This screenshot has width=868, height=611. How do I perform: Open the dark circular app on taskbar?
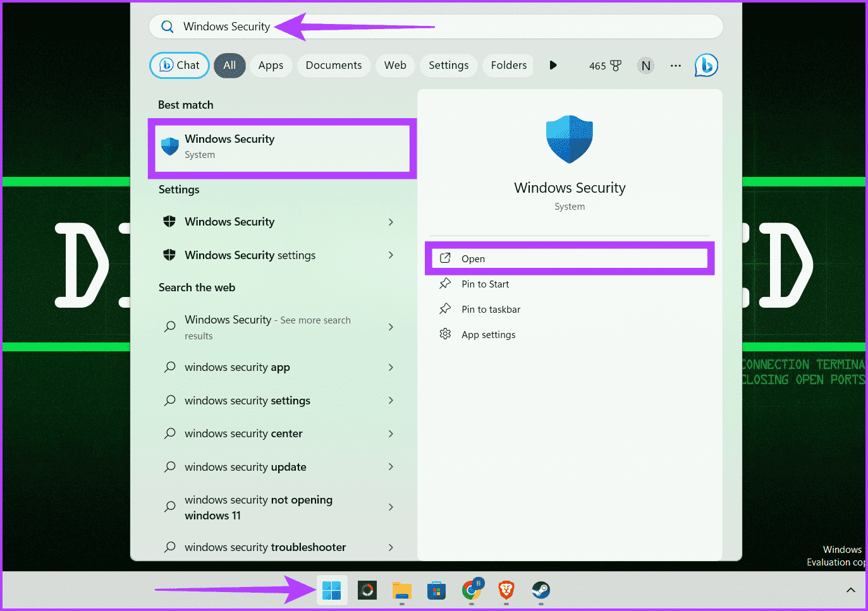pos(367,591)
